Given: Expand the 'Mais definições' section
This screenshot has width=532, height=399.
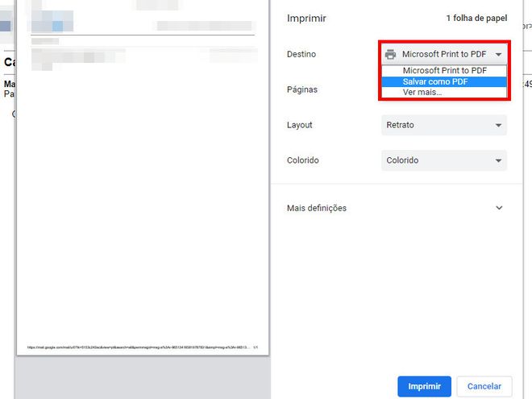Looking at the screenshot, I should click(396, 208).
